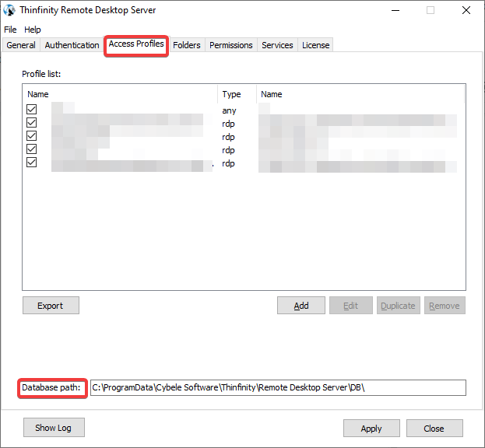The image size is (485, 448).
Task: Select the 'any' type cell
Action: coord(229,110)
